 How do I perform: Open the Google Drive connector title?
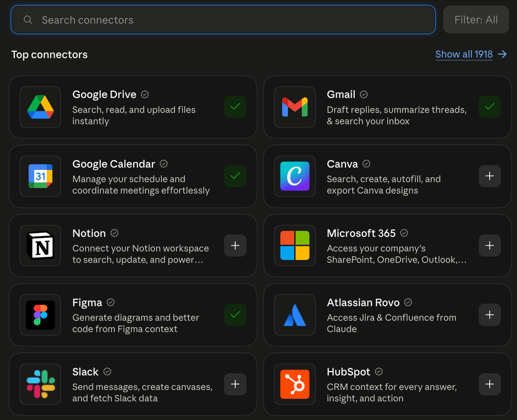(x=104, y=94)
